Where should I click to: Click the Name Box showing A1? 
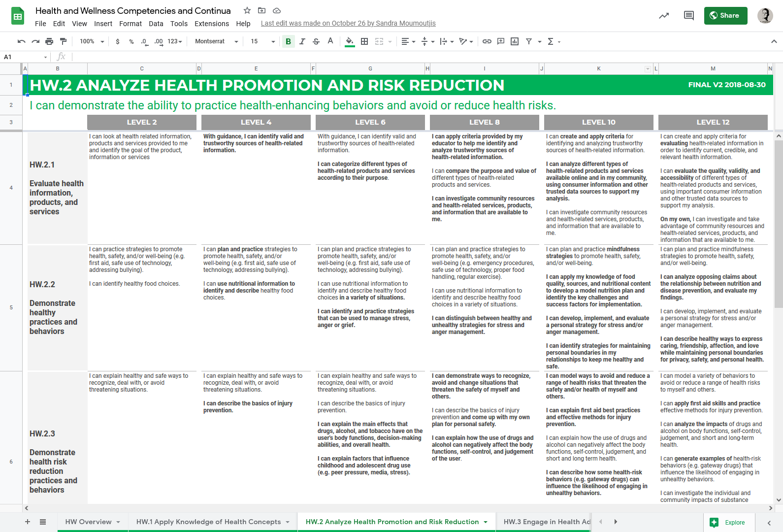(x=25, y=57)
